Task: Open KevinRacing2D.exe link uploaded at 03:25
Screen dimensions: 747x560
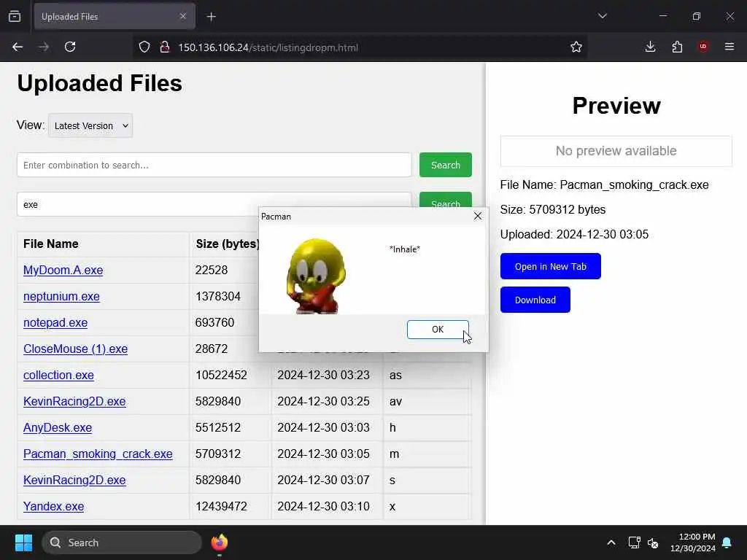Action: [74, 401]
